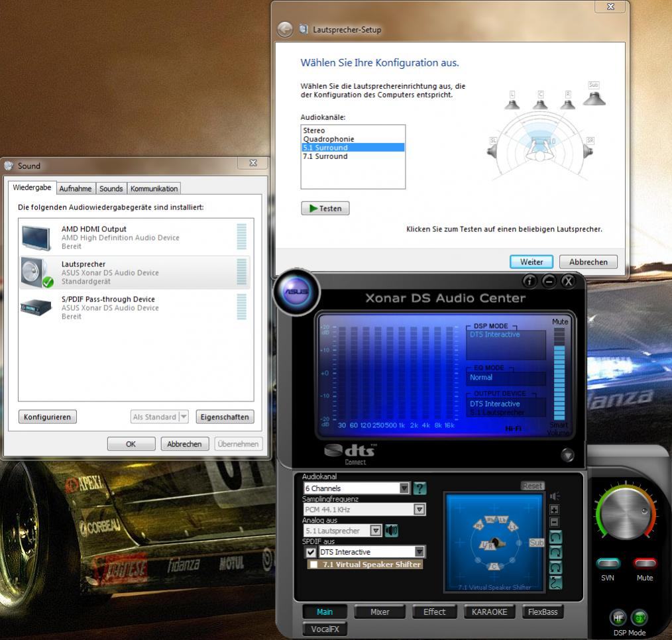The height and width of the screenshot is (640, 672).
Task: Click the silver master volume knob
Action: tap(626, 513)
